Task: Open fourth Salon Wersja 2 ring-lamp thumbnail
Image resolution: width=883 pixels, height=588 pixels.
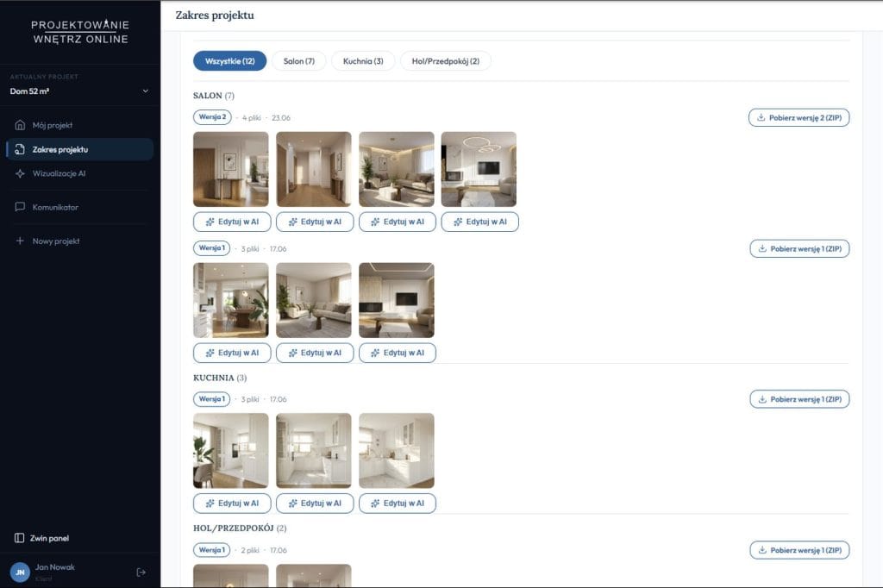Action: 479,169
